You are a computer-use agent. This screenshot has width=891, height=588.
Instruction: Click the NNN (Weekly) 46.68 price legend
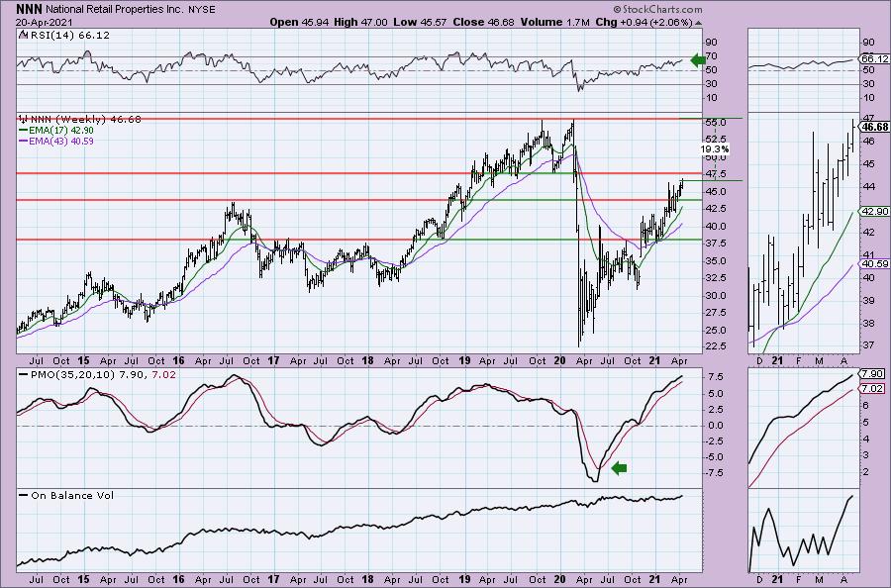(x=85, y=120)
